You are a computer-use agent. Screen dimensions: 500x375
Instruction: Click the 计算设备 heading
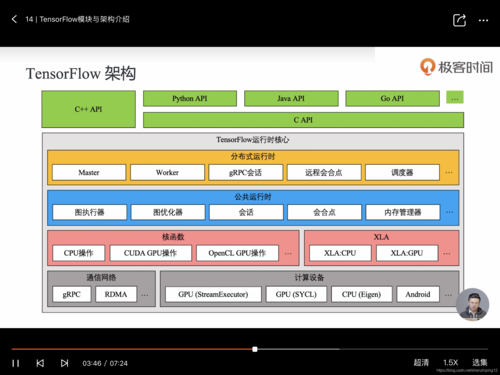[309, 278]
